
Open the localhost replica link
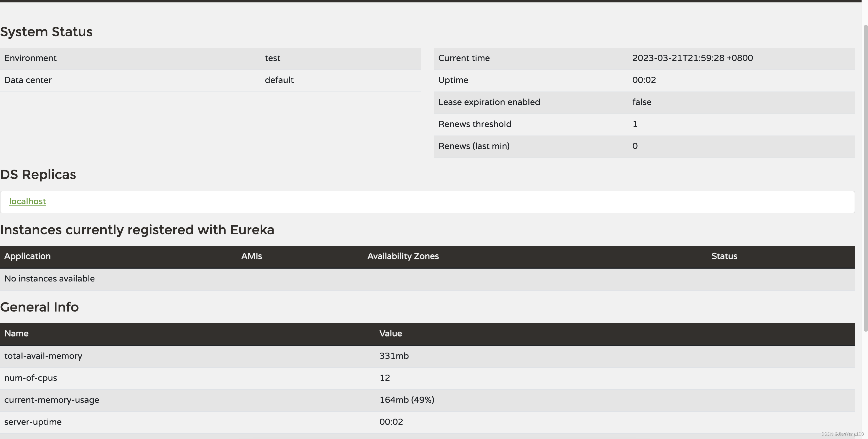[27, 201]
